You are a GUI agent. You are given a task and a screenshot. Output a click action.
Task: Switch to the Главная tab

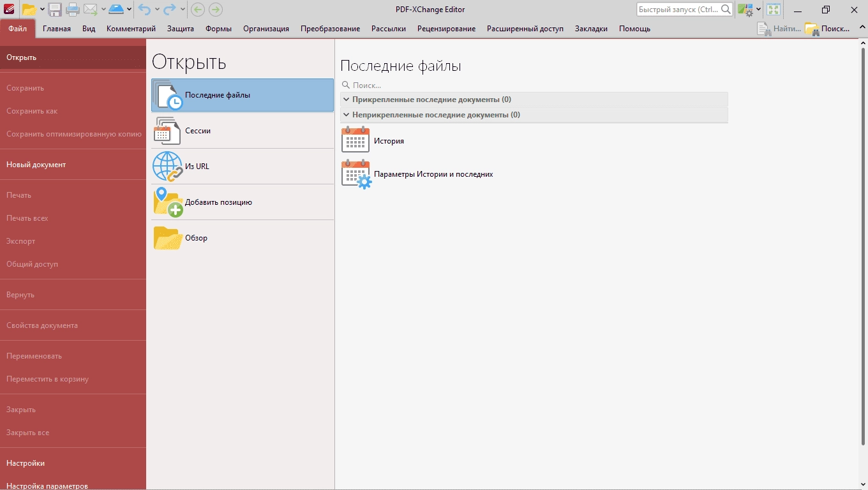click(x=57, y=29)
